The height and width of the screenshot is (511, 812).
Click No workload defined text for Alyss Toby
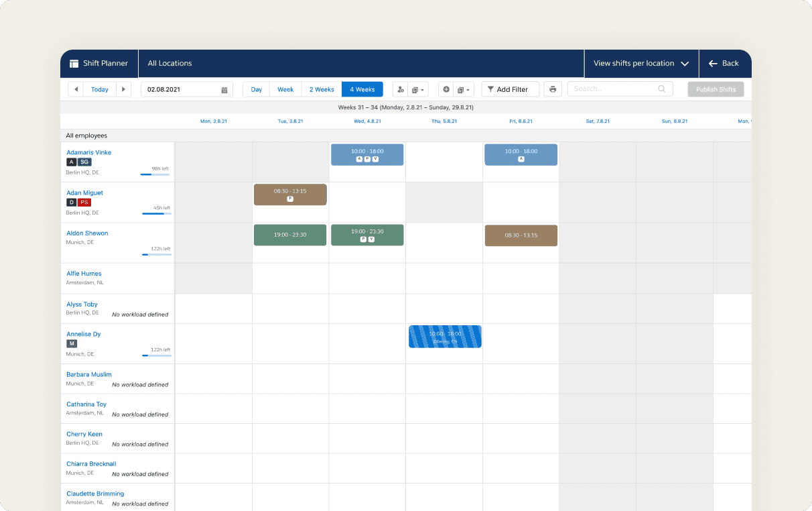[140, 315]
